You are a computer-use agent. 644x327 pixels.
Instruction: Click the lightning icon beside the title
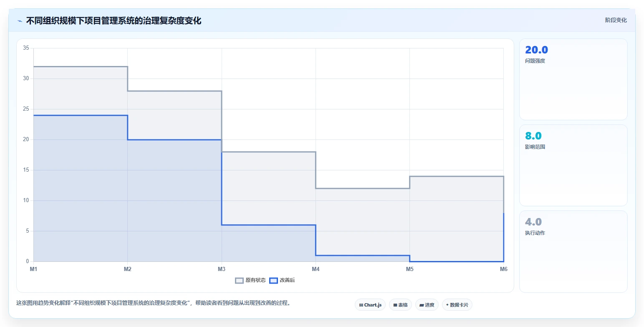[20, 21]
